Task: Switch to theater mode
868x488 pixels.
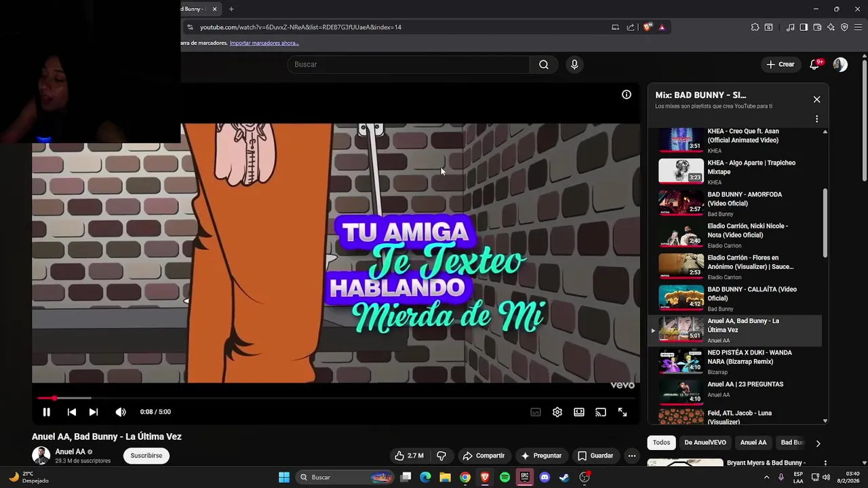Action: pos(579,412)
